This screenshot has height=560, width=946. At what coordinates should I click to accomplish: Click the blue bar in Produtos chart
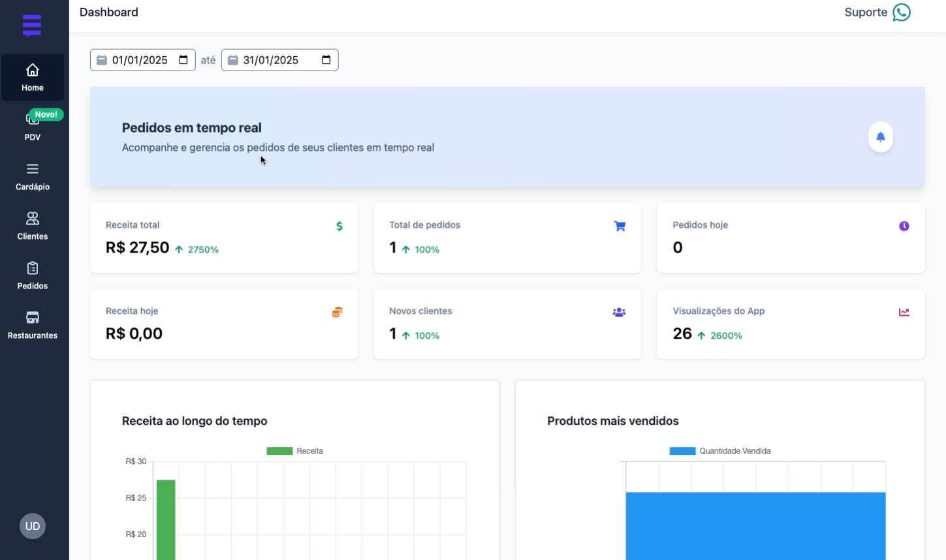click(755, 526)
